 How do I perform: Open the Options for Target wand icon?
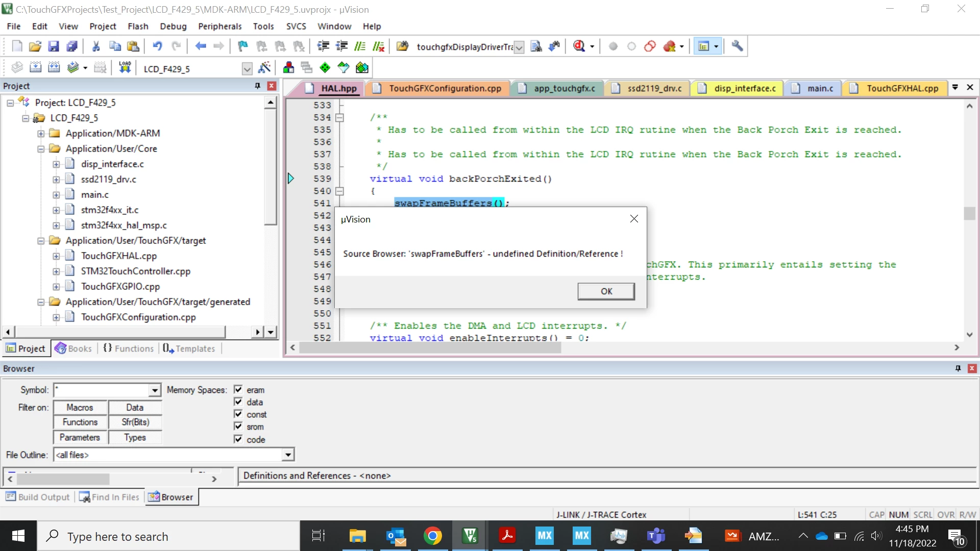264,68
